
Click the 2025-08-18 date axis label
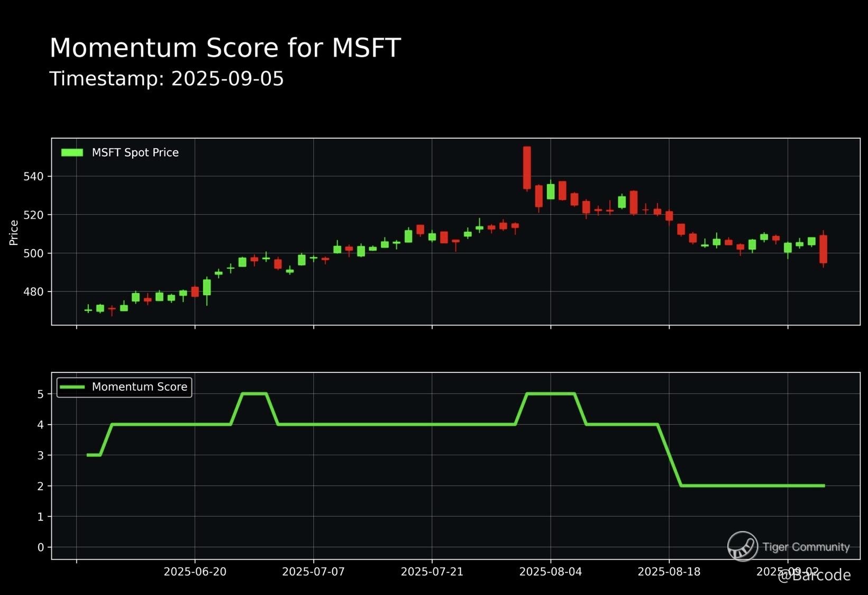(x=669, y=572)
